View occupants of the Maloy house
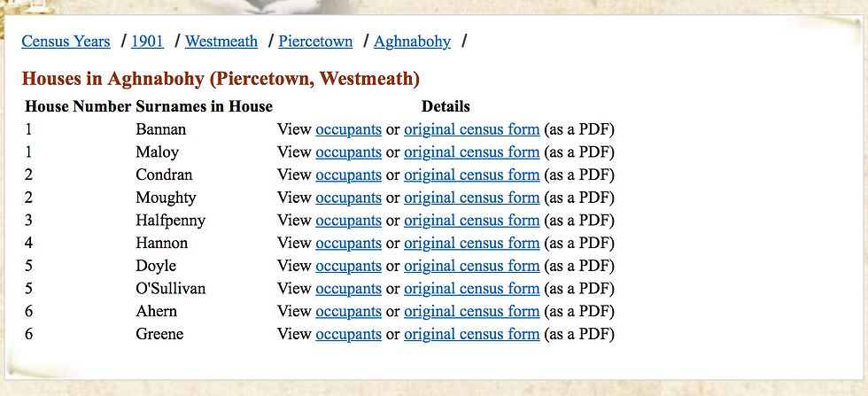The image size is (868, 396). point(348,152)
